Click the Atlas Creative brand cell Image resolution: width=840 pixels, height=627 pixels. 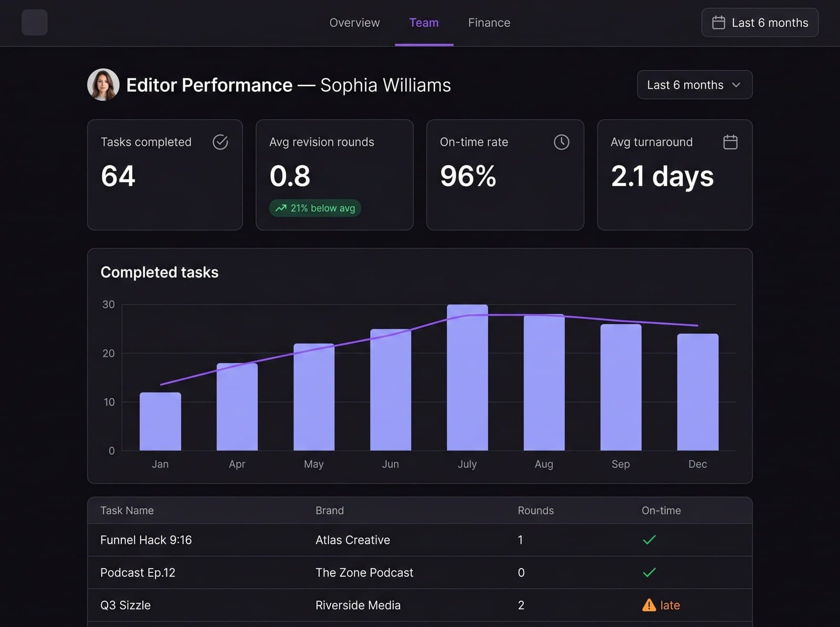pyautogui.click(x=353, y=540)
